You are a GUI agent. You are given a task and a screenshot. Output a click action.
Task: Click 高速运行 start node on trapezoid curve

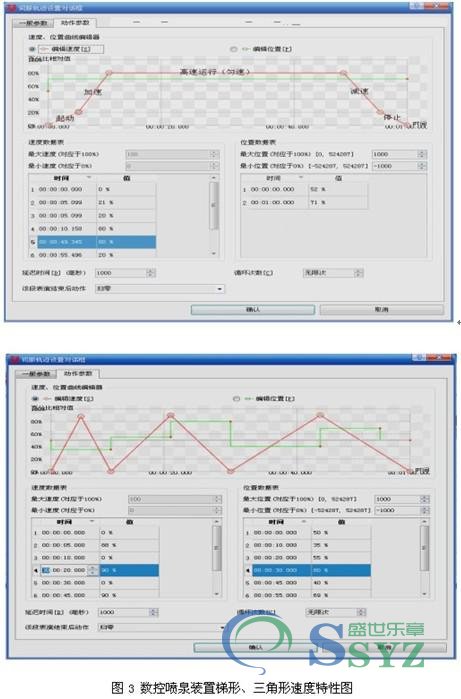(x=109, y=72)
